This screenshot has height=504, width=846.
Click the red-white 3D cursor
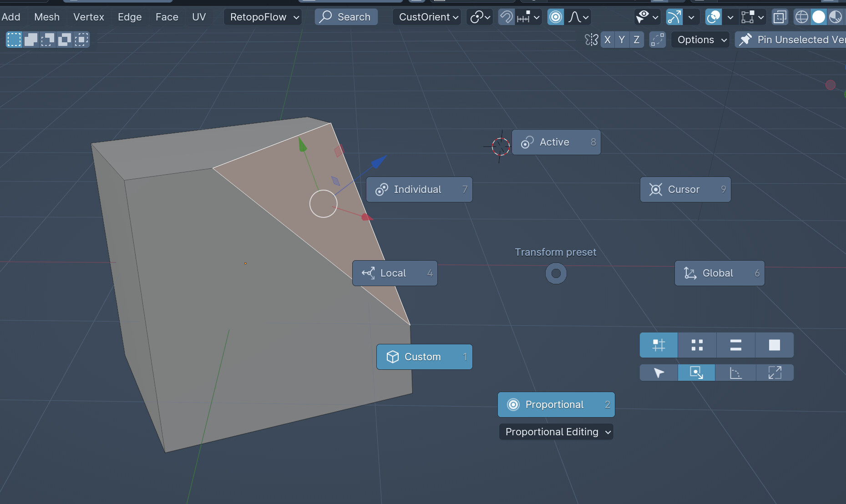click(x=501, y=146)
